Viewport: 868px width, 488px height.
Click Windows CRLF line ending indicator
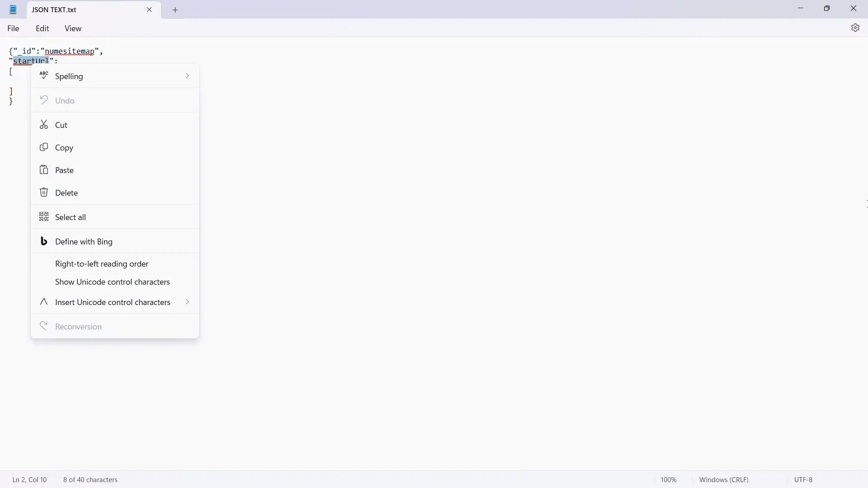[x=724, y=479]
